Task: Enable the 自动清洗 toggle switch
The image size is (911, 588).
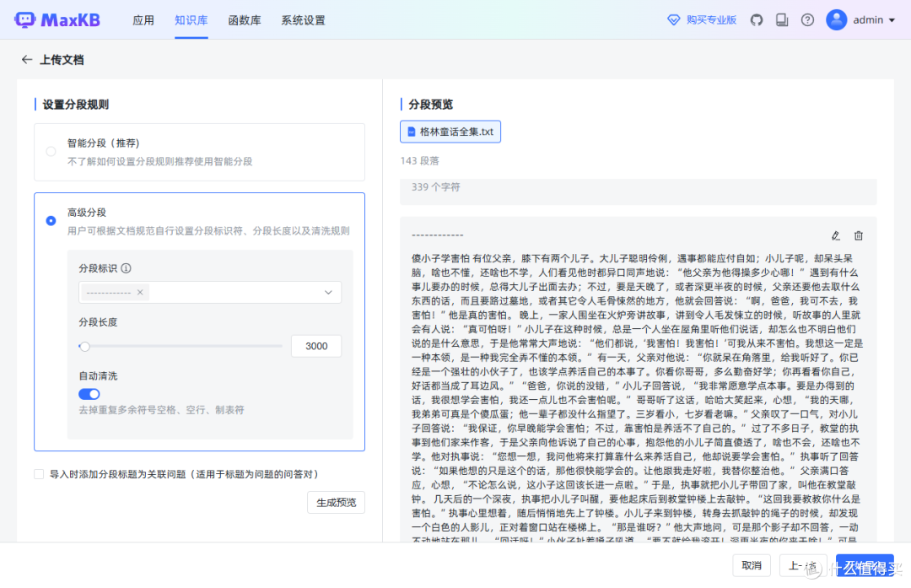Action: (x=89, y=393)
